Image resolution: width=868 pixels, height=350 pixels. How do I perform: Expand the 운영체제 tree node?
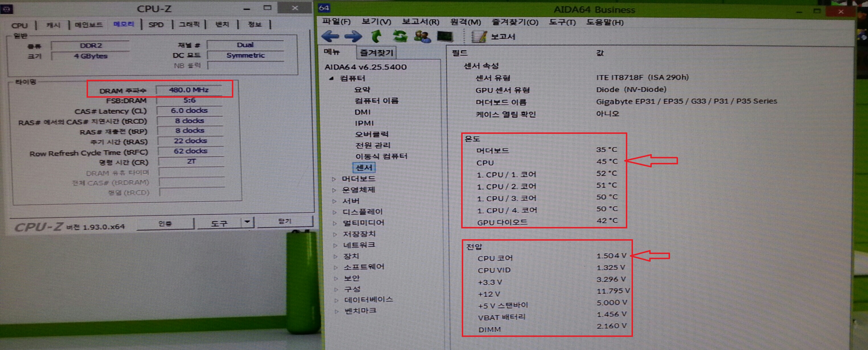pos(334,190)
